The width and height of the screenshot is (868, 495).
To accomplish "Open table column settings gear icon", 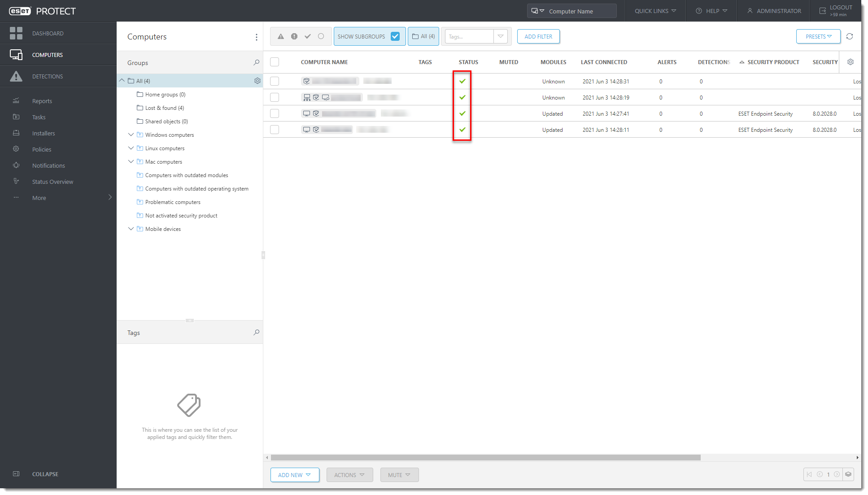I will pos(851,62).
